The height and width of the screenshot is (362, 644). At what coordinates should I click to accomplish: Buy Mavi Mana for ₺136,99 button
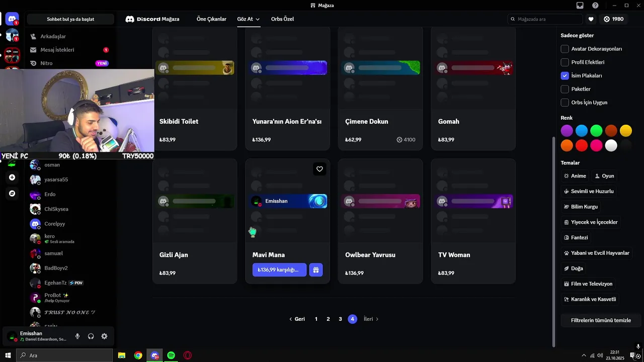click(x=279, y=270)
